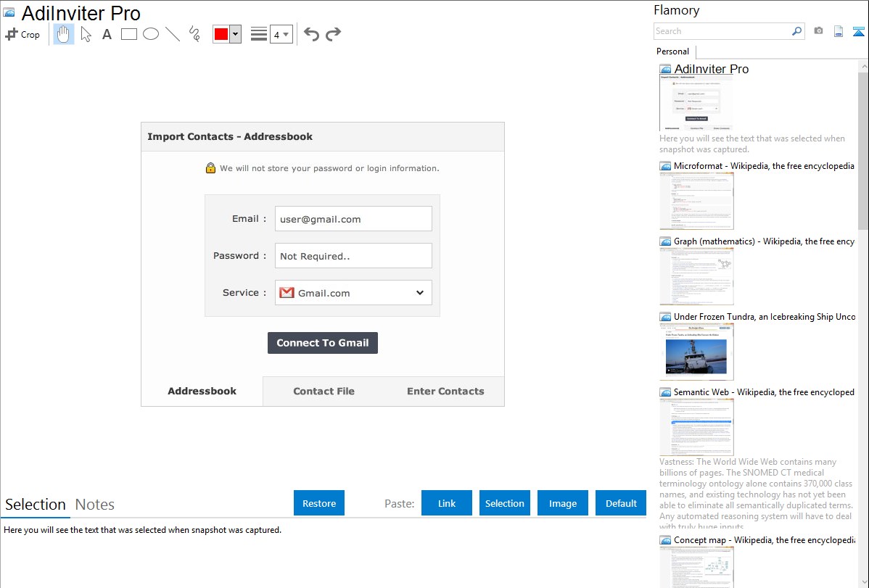Click the Default paste button

(621, 503)
